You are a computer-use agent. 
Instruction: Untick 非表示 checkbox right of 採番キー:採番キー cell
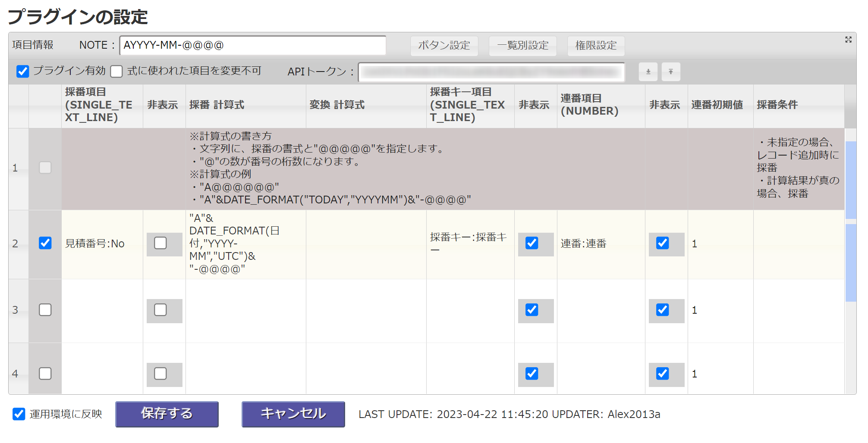pyautogui.click(x=532, y=243)
